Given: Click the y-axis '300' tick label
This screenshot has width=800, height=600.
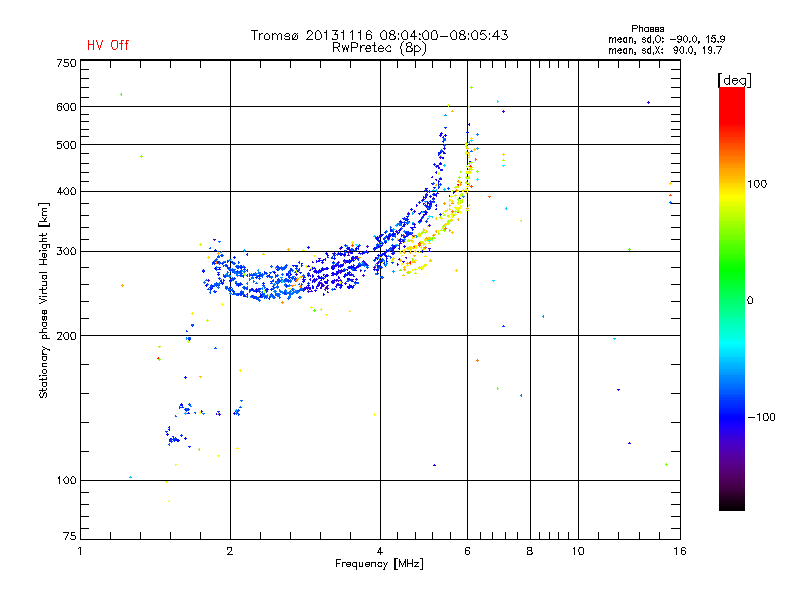Looking at the screenshot, I should click(66, 251).
